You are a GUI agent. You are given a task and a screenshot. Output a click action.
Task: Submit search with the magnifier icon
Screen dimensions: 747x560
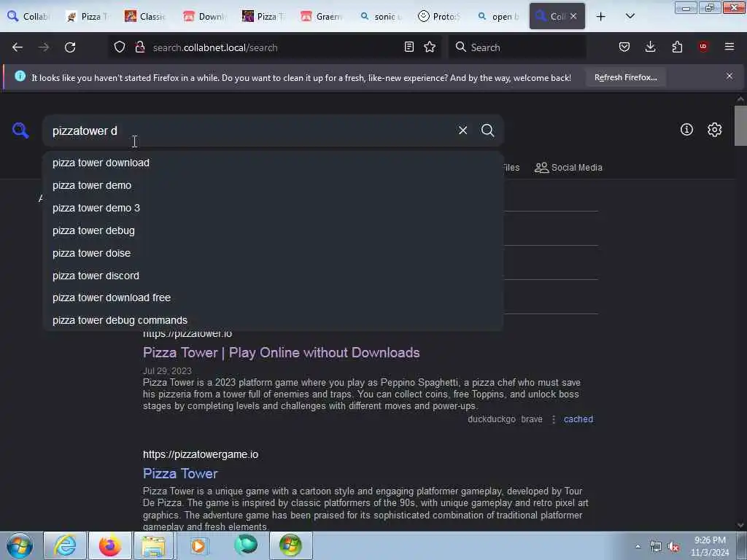tap(487, 130)
